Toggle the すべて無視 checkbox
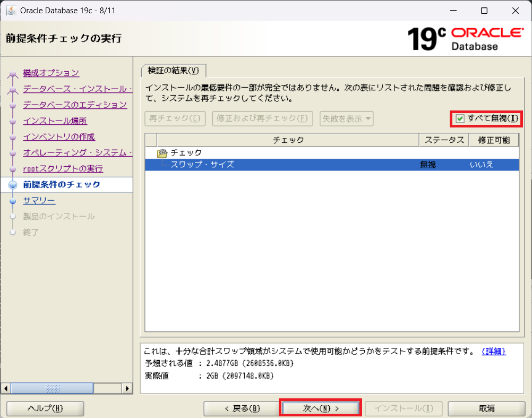This screenshot has height=418, width=532. 460,118
